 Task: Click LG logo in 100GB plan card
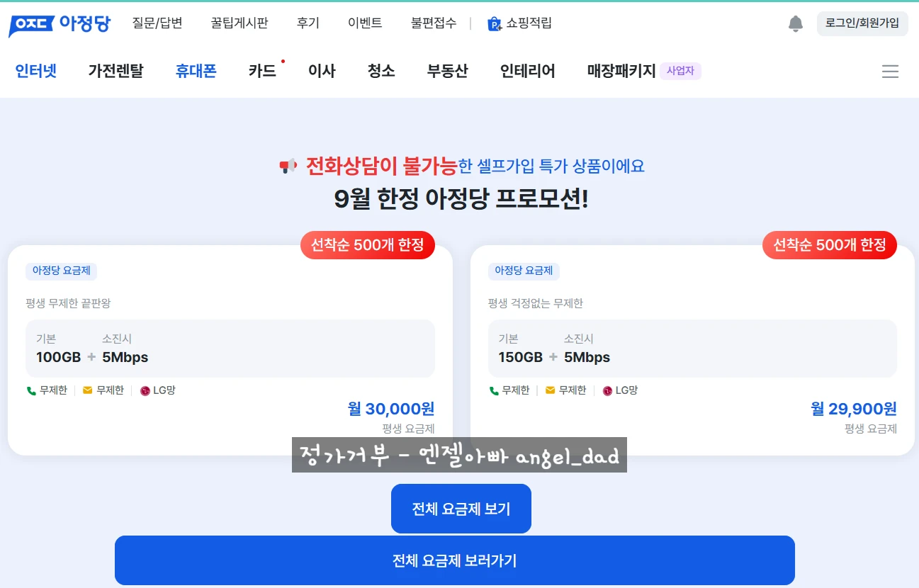[145, 390]
